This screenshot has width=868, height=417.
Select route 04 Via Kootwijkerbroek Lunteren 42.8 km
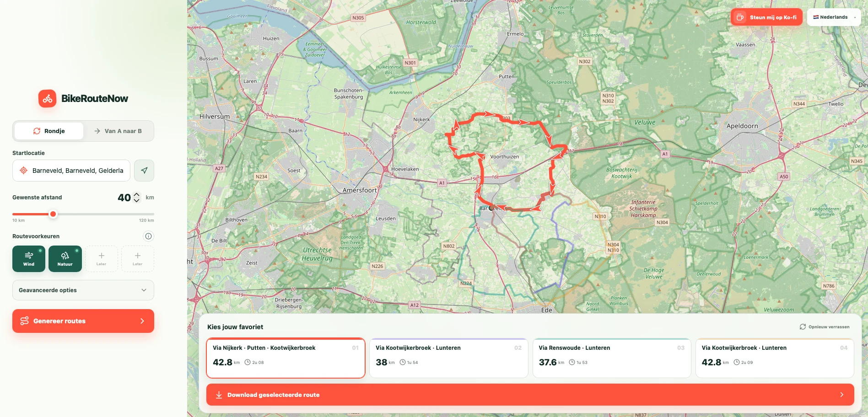(x=775, y=358)
